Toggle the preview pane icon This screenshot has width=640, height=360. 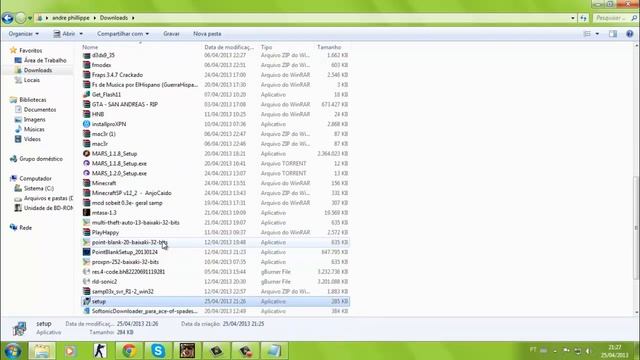point(613,34)
